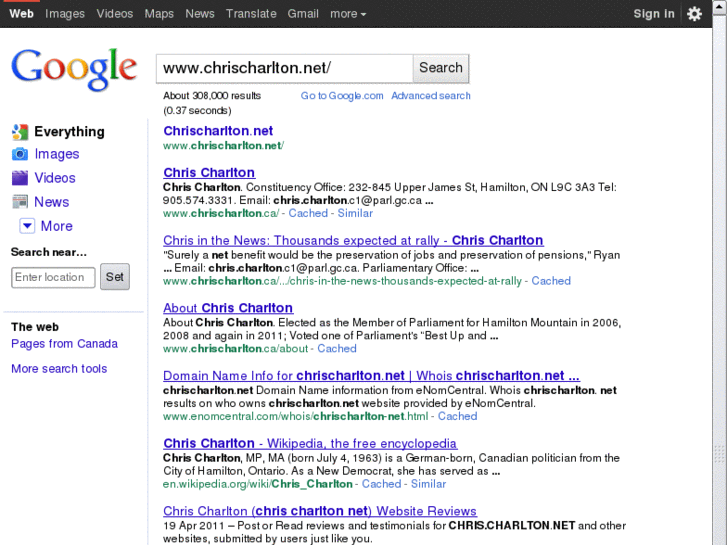The width and height of the screenshot is (727, 545).
Task: Open About Chris Charlton result
Action: (228, 308)
